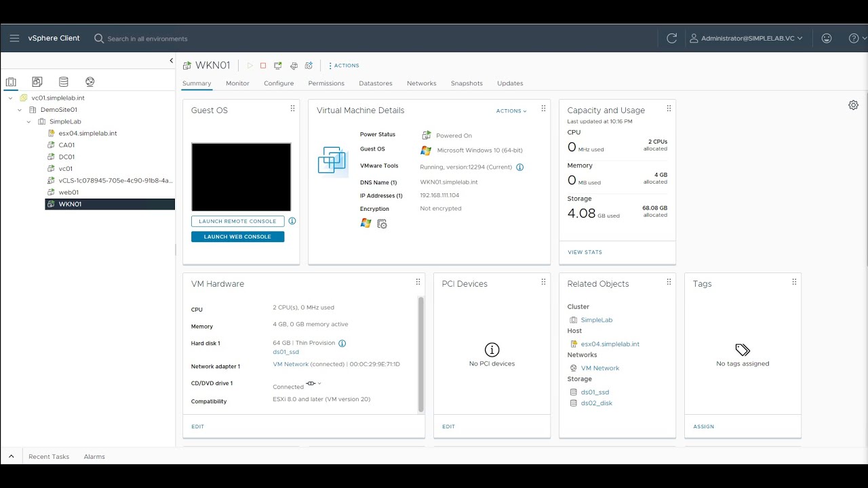Open the CD/DVD drive 1 connection dropdown

[x=314, y=384]
